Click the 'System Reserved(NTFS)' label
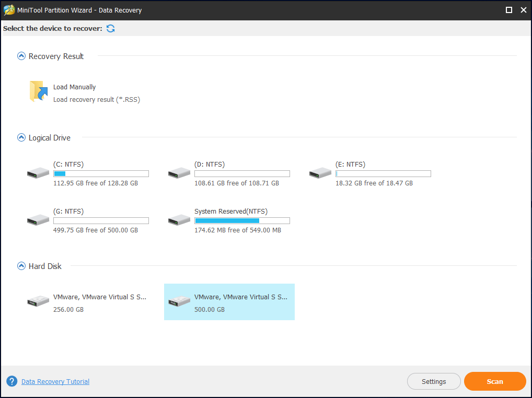The width and height of the screenshot is (532, 398). click(x=231, y=212)
